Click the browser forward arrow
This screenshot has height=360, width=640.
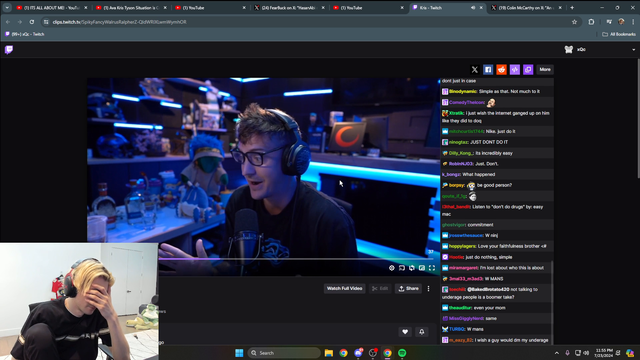tap(20, 22)
